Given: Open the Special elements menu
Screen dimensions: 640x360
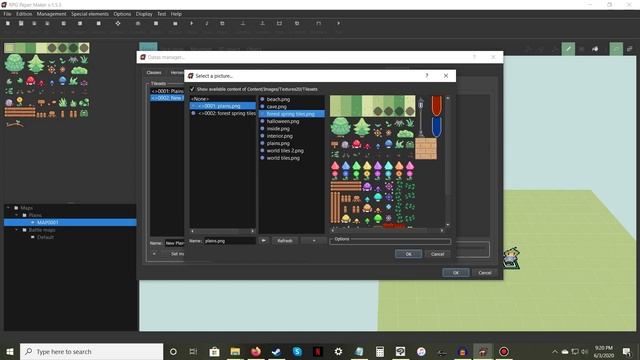Looking at the screenshot, I should (90, 14).
